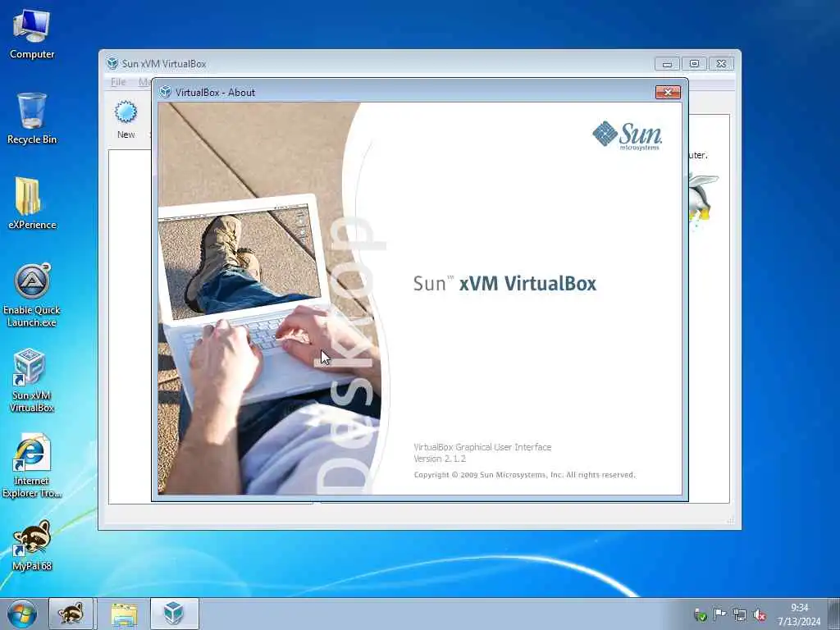Select the eXPerience folder on desktop
840x630 pixels.
point(32,203)
